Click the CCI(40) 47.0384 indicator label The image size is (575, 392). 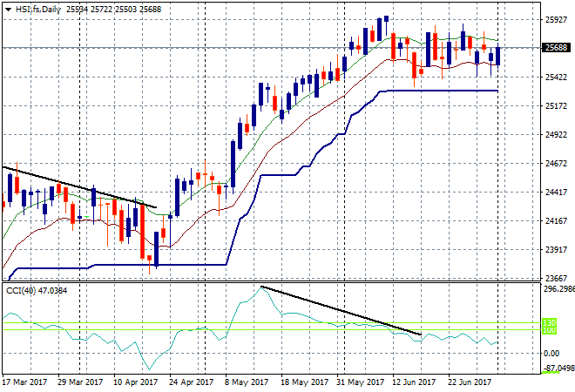click(37, 291)
